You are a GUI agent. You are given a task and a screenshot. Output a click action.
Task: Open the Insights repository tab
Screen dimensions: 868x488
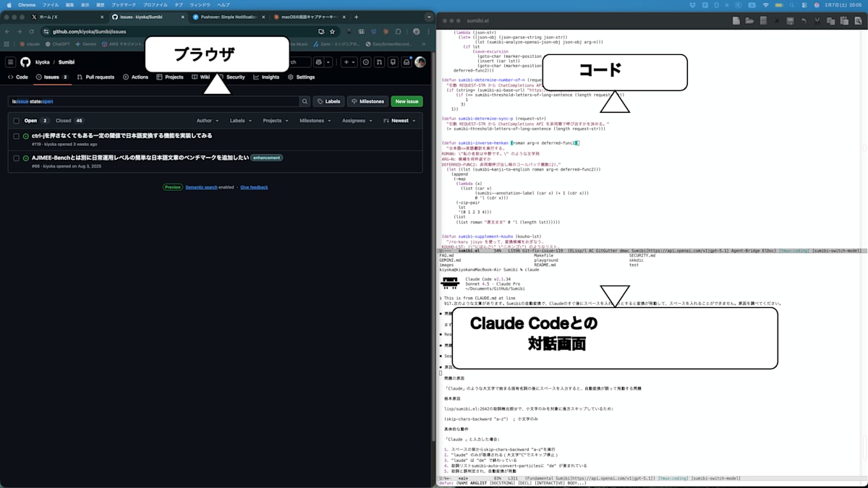pyautogui.click(x=266, y=77)
